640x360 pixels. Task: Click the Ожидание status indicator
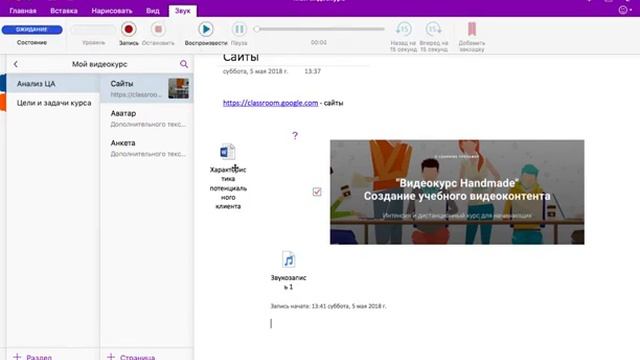pos(32,29)
